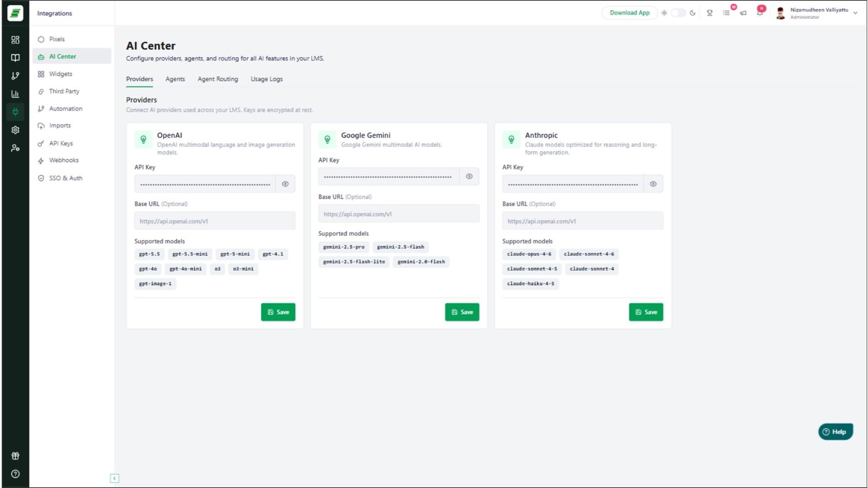Image resolution: width=868 pixels, height=488 pixels.
Task: Open the notifications bell icon
Action: (760, 12)
